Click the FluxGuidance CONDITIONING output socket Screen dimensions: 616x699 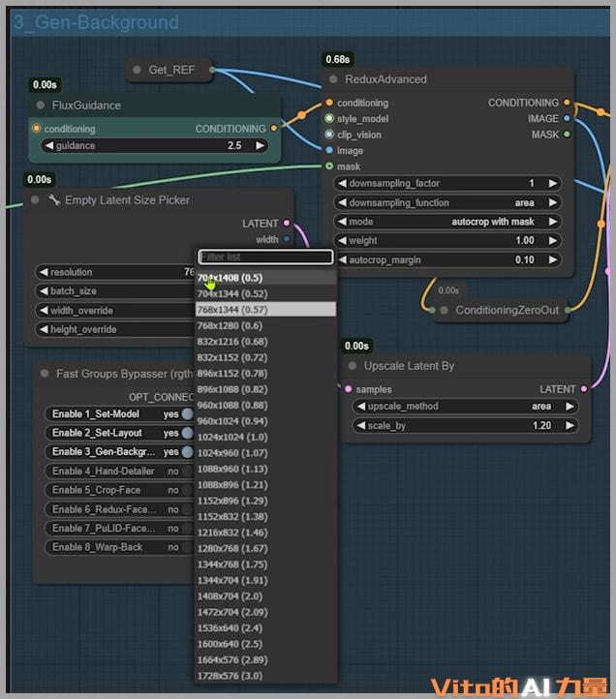pyautogui.click(x=274, y=129)
